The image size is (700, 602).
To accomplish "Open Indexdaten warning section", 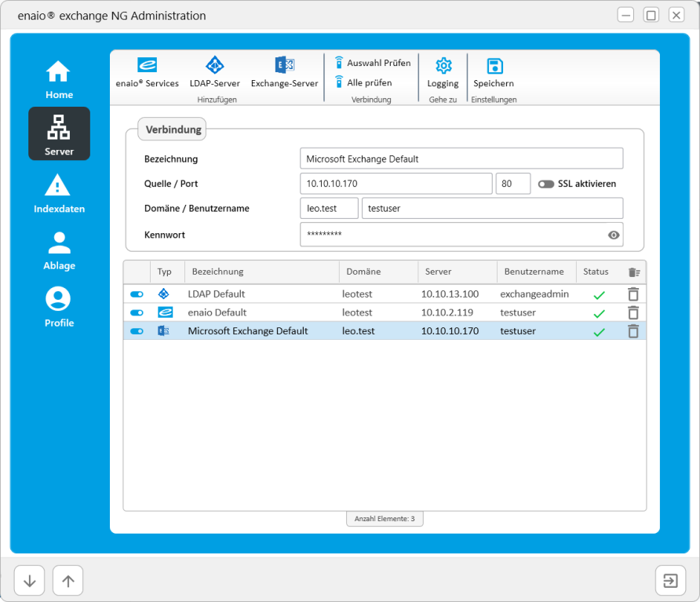I will [x=59, y=194].
